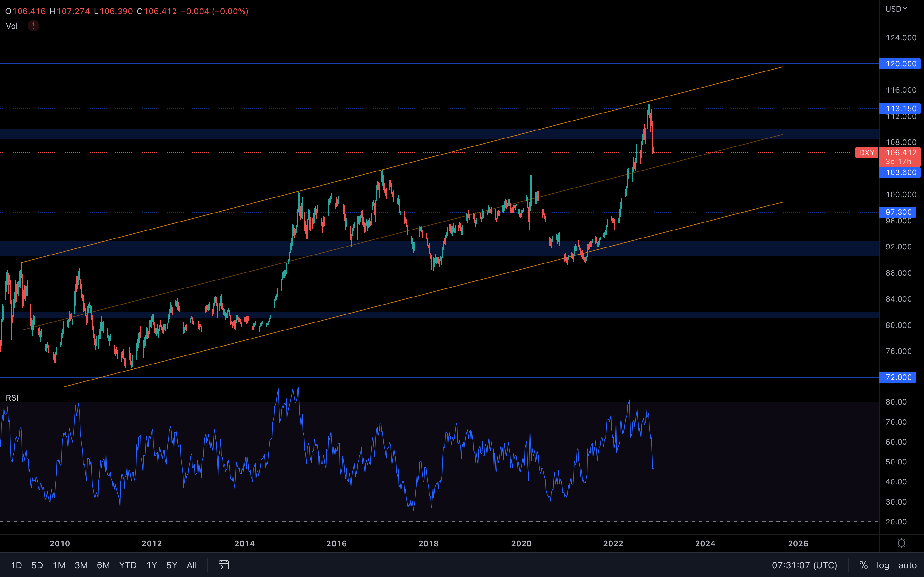Toggle percent scale mode

point(863,565)
